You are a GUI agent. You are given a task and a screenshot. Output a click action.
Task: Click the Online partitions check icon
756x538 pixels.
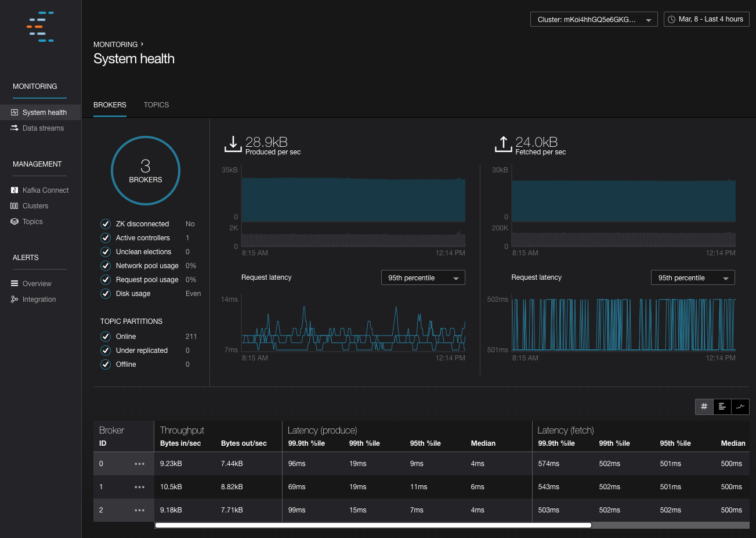[x=106, y=337]
